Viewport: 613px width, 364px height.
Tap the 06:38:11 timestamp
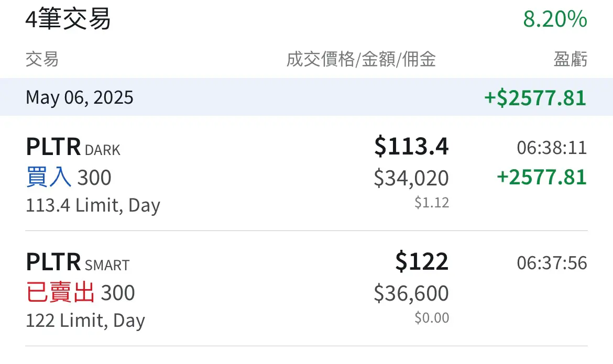[552, 148]
